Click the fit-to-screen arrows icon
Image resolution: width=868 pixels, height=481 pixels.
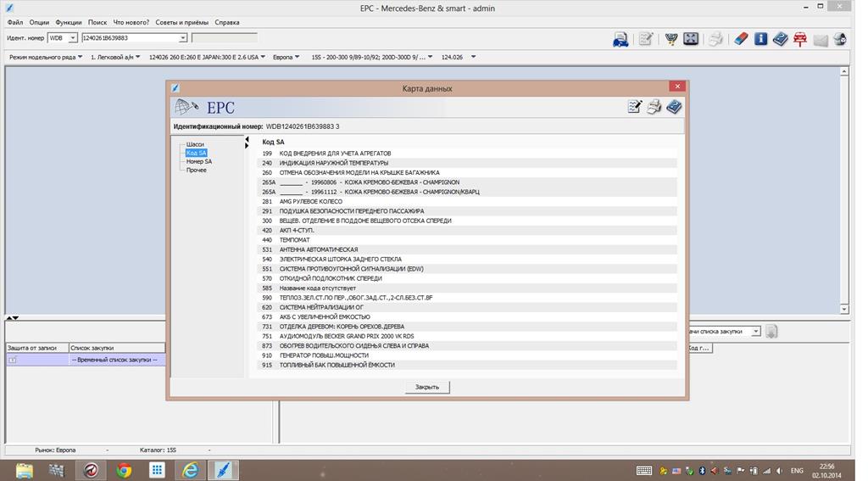[x=691, y=39]
